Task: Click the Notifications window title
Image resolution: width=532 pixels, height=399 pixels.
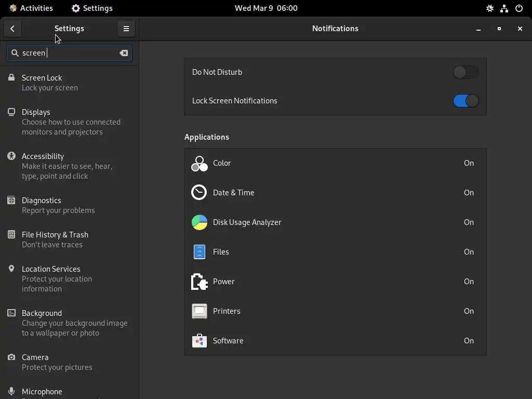Action: click(x=335, y=29)
